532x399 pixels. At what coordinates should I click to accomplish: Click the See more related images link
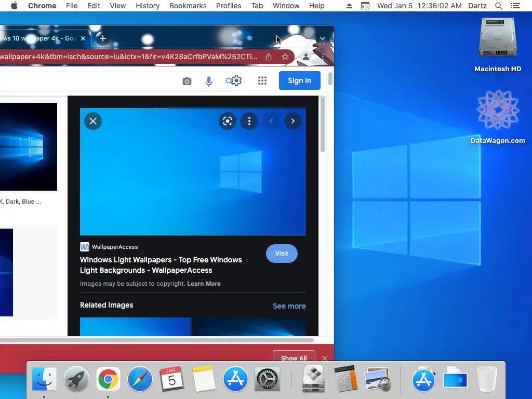coord(289,306)
